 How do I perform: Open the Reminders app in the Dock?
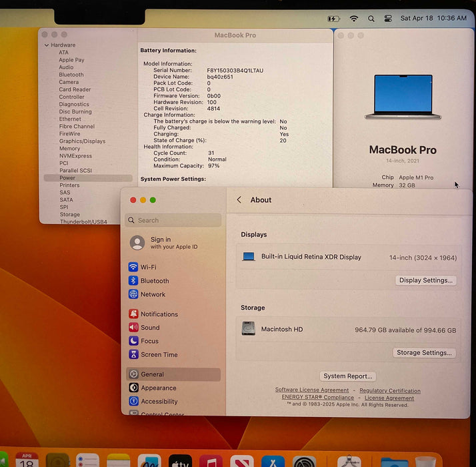click(87, 460)
